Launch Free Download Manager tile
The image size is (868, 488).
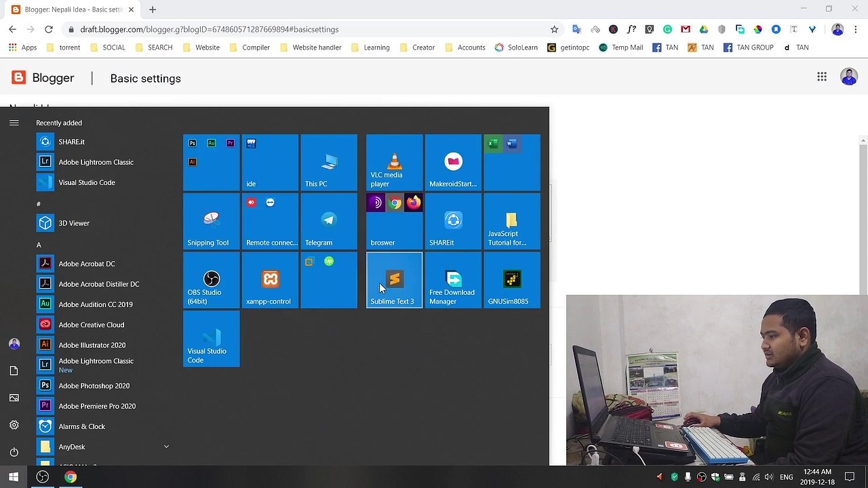click(453, 280)
